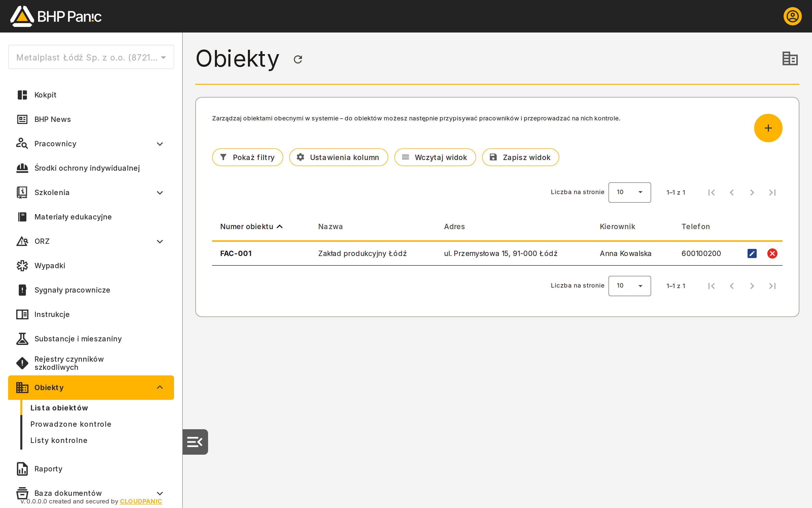Expand the ORZ submenu
812x508 pixels.
(x=160, y=242)
